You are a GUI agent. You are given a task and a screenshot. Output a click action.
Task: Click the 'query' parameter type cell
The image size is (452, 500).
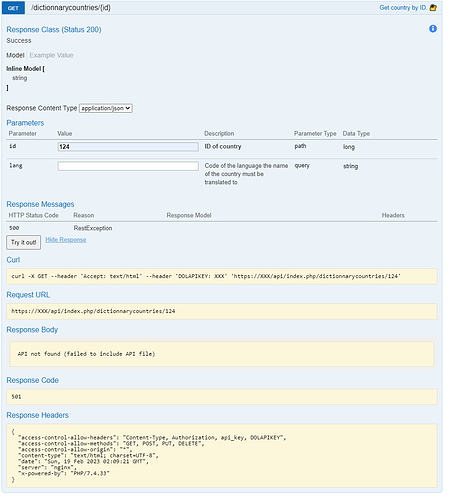tap(302, 166)
